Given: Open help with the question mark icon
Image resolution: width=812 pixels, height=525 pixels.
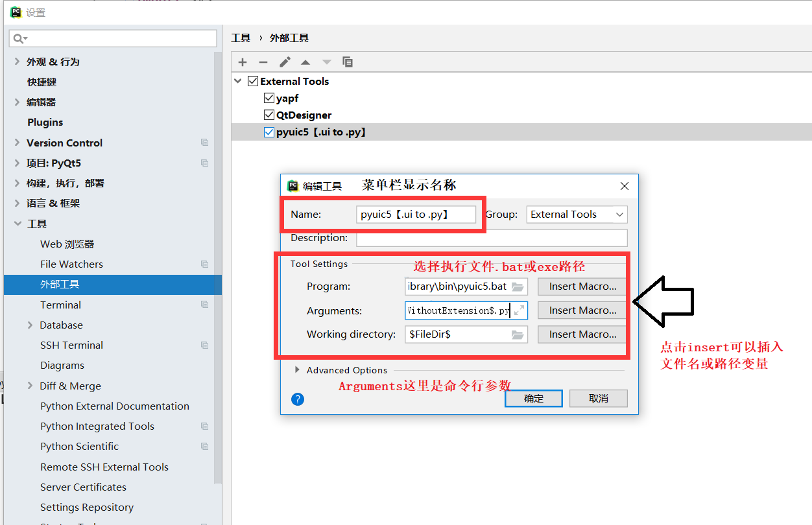Looking at the screenshot, I should pyautogui.click(x=298, y=399).
